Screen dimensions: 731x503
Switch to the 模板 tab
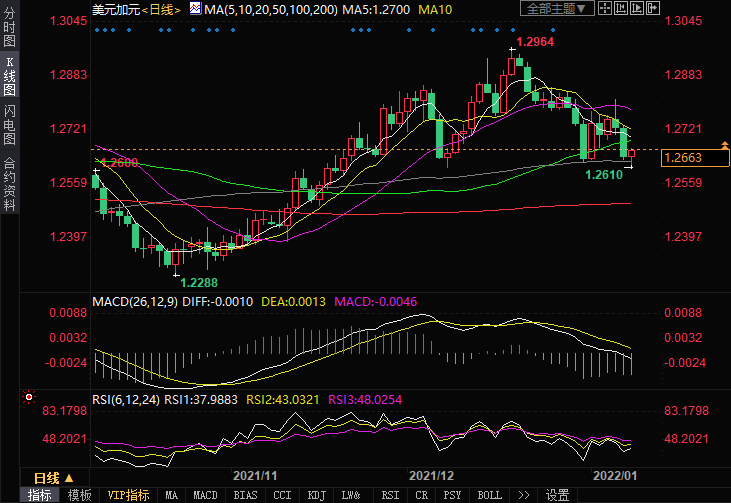[79, 495]
